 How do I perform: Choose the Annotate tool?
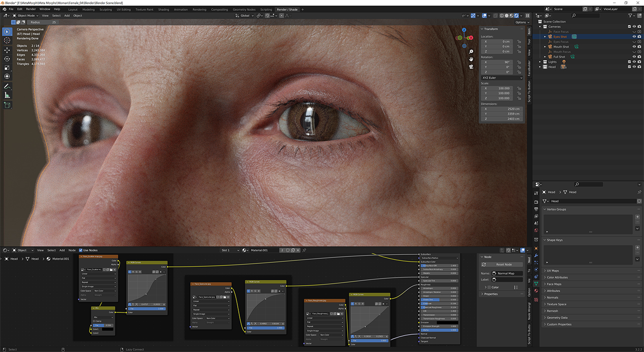pyautogui.click(x=7, y=86)
